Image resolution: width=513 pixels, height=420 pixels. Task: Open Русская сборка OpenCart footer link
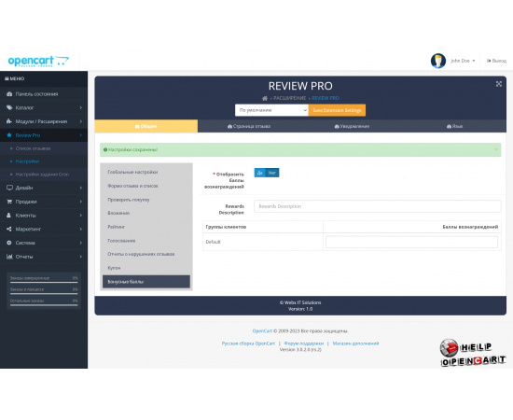coord(248,343)
